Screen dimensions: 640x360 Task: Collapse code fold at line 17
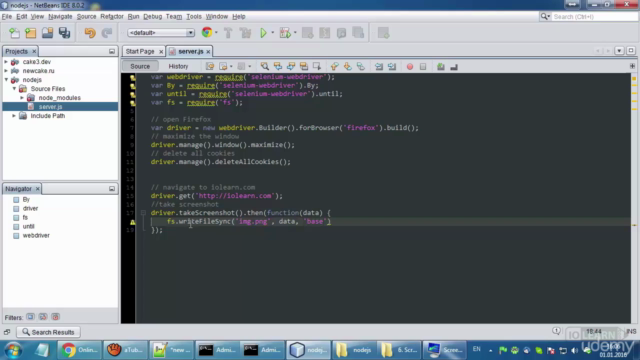click(x=143, y=213)
